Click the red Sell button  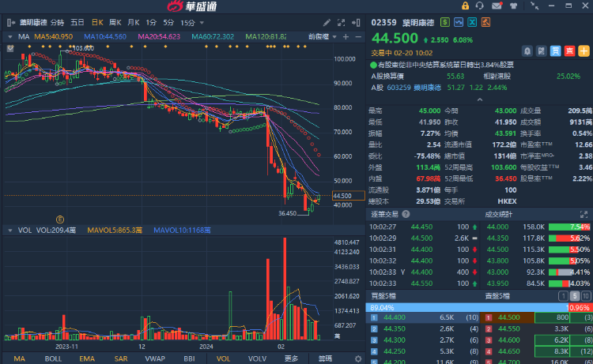point(569,51)
